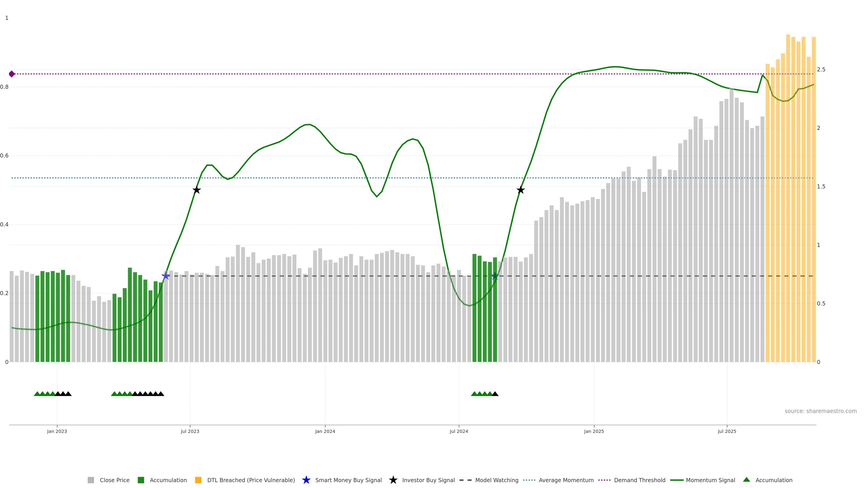868x488 pixels.
Task: Click the Jan 2024 x-axis label
Action: pos(325,431)
